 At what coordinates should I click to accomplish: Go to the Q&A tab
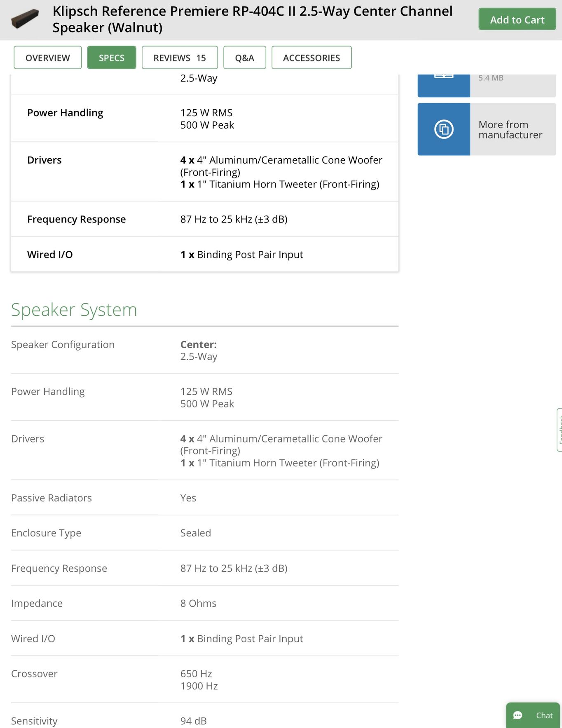click(245, 58)
